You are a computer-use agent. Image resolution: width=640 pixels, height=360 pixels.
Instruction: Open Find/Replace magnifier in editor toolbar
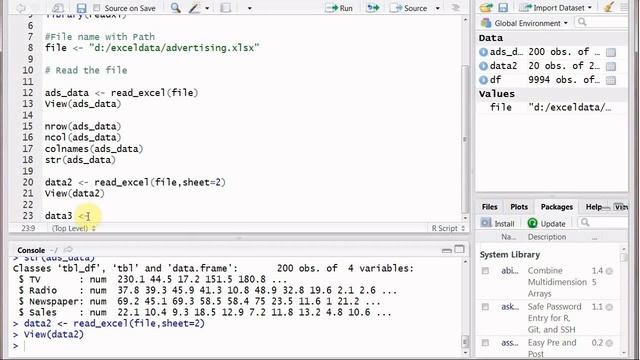tap(176, 8)
